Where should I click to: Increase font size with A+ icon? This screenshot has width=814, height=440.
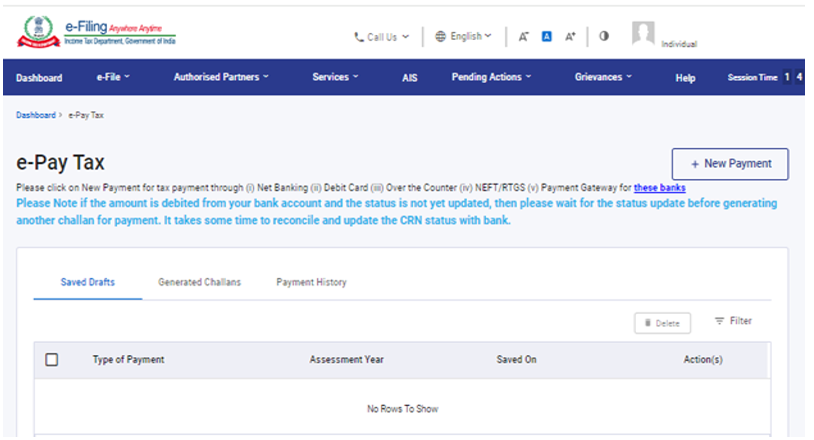[x=571, y=36]
